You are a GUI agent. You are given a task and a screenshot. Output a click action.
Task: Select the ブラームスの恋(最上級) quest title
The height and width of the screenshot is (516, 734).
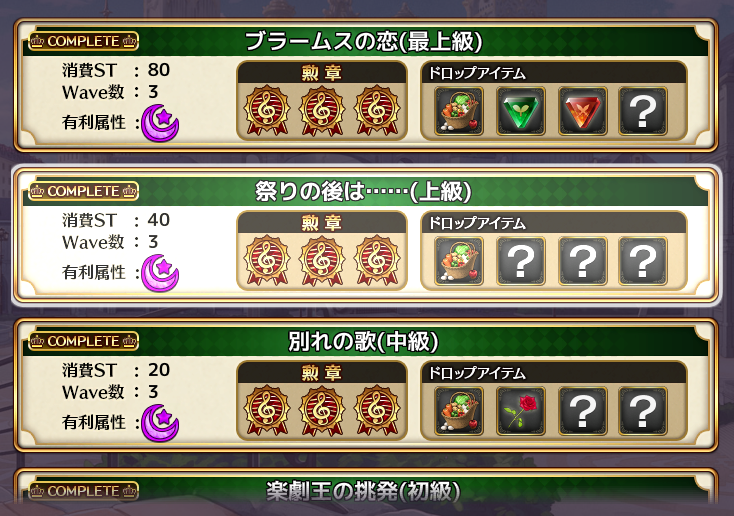pyautogui.click(x=364, y=42)
